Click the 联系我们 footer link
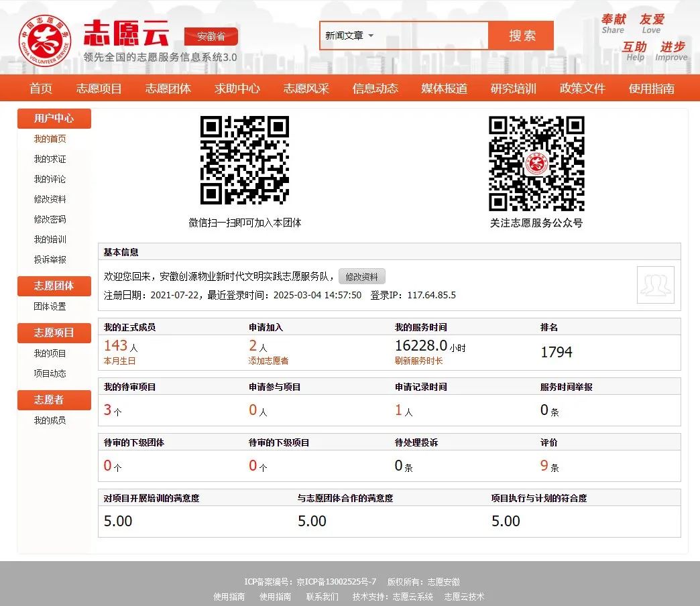Viewport: 700px width, 606px height. point(323,597)
